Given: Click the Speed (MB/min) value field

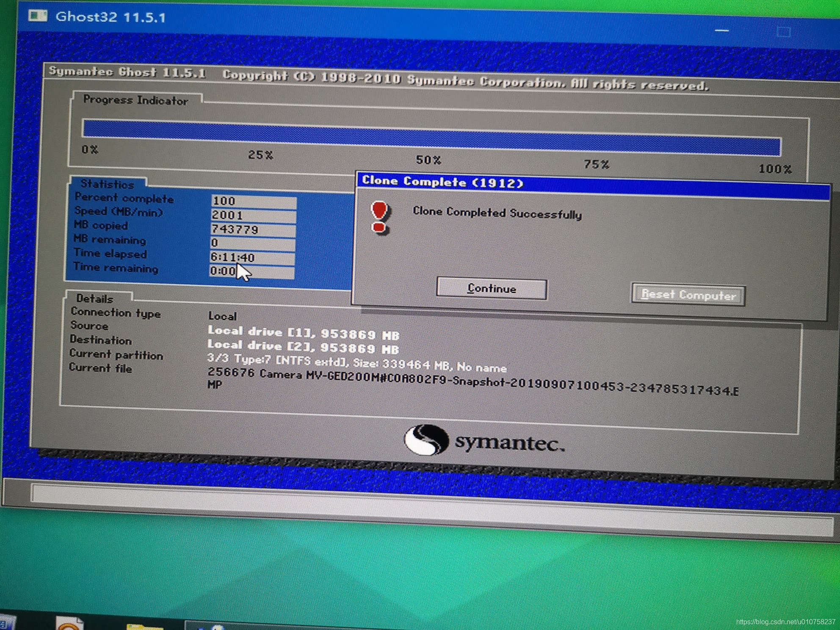Looking at the screenshot, I should coord(253,216).
